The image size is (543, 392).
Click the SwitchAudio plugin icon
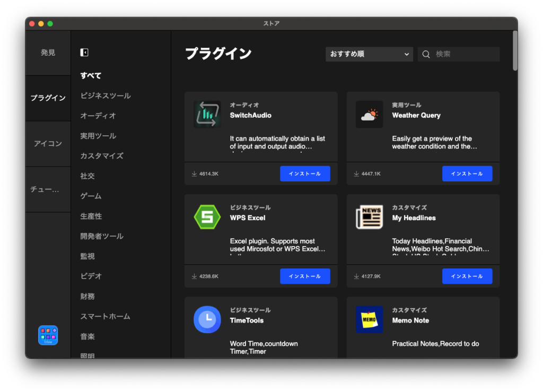[x=207, y=114]
